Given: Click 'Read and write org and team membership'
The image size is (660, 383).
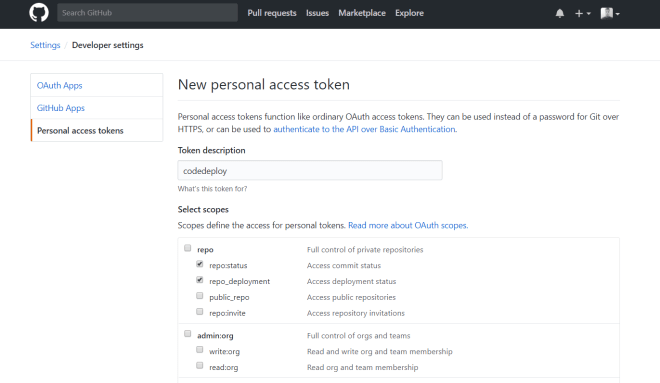Looking at the screenshot, I should coord(380,351).
